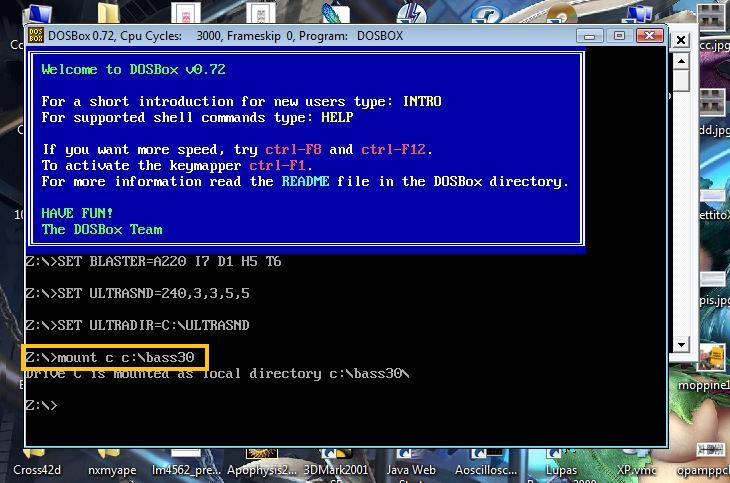The width and height of the screenshot is (730, 483).
Task: Click the 'SET ULTRADIR=C:\ULTRASND' line
Action: click(x=137, y=325)
